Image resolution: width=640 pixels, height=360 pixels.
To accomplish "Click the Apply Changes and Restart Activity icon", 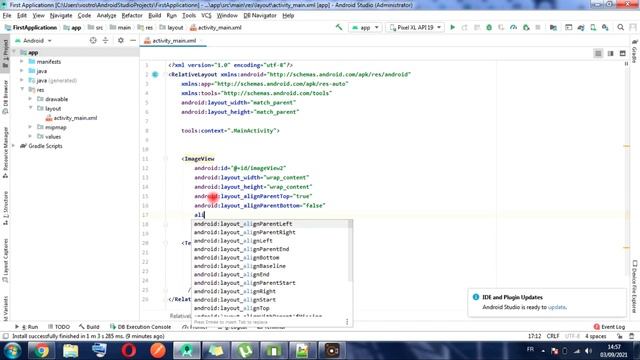I will pyautogui.click(x=464, y=27).
